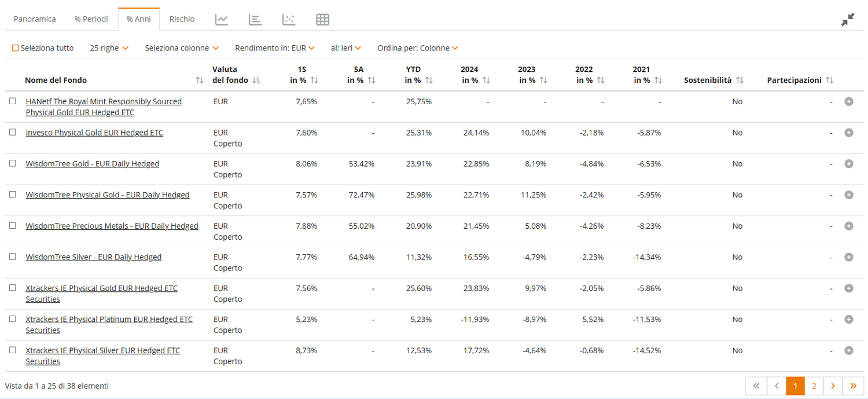Open WisdomTree Physical Gold - EUR Daily Hedged link

pos(108,195)
